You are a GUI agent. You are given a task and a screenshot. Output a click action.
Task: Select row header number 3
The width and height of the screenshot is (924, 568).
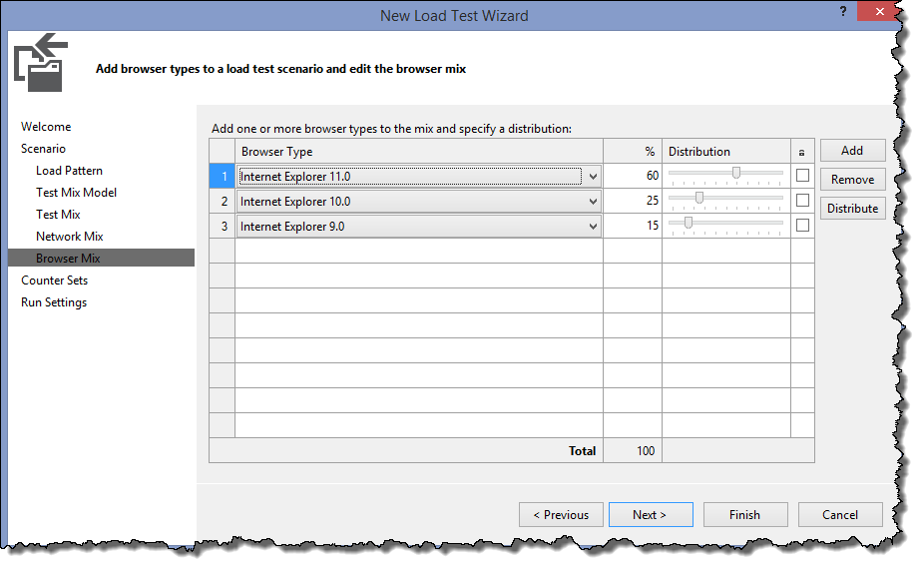223,227
